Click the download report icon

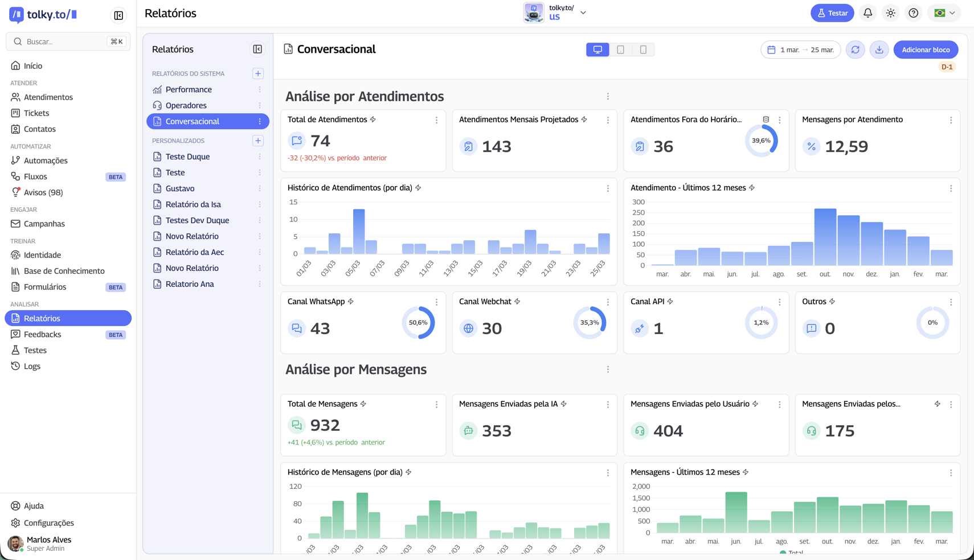[879, 50]
